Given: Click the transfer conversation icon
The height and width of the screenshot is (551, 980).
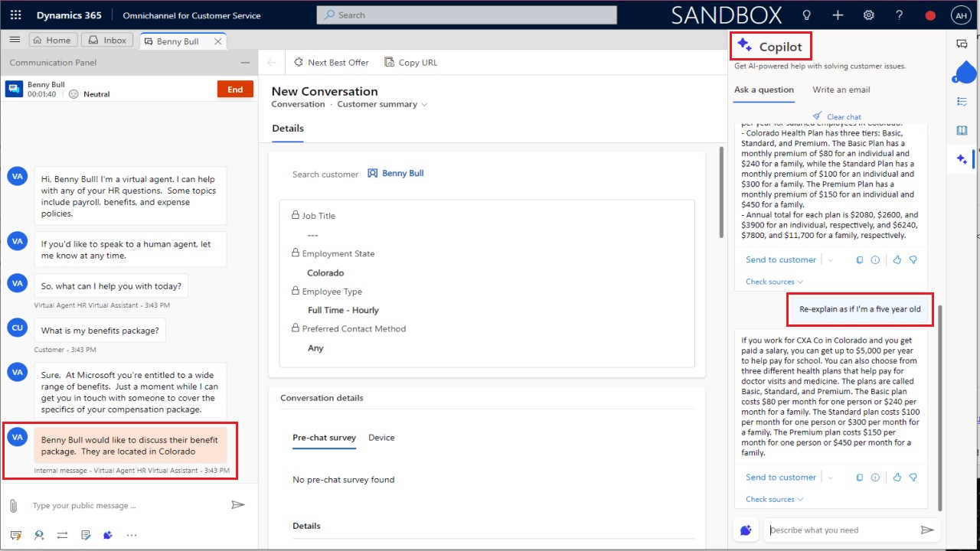Looking at the screenshot, I should (x=62, y=535).
